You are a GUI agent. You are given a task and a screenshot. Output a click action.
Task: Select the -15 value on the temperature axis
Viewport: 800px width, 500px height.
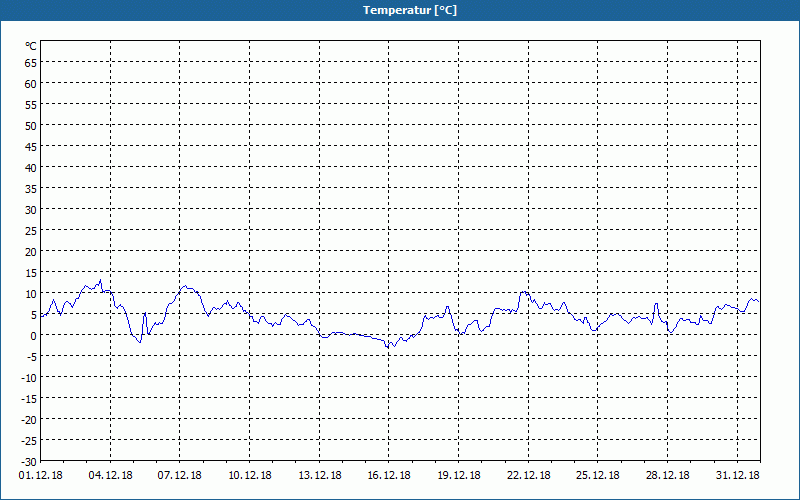click(x=29, y=398)
